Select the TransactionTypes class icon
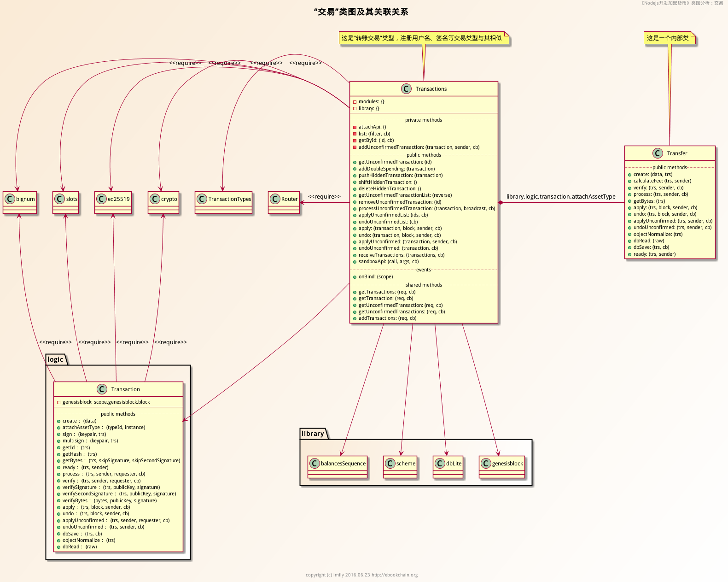This screenshot has height=582, width=728. point(202,199)
